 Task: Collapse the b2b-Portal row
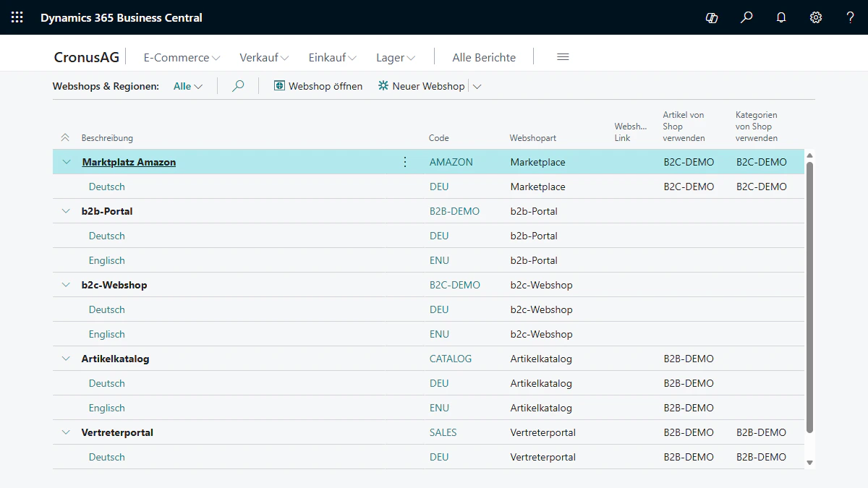[67, 211]
